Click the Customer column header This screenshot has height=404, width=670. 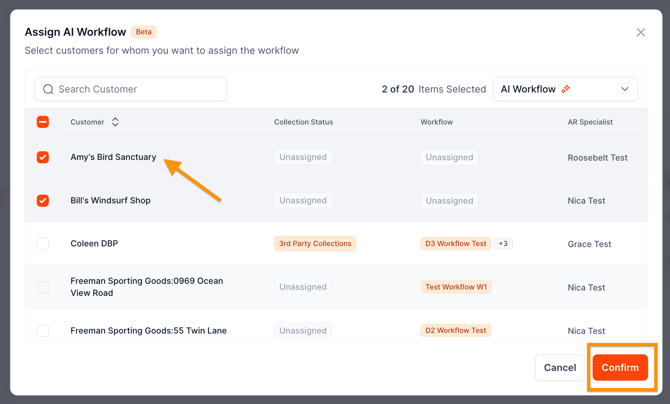tap(87, 122)
